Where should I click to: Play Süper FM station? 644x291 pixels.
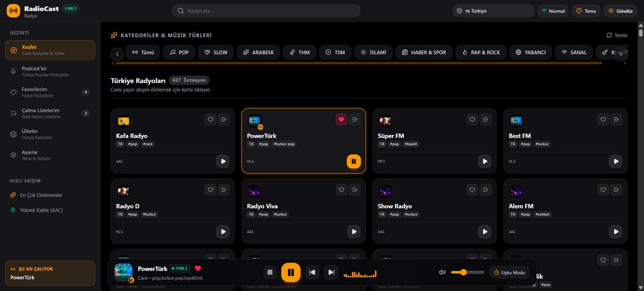[x=485, y=161]
